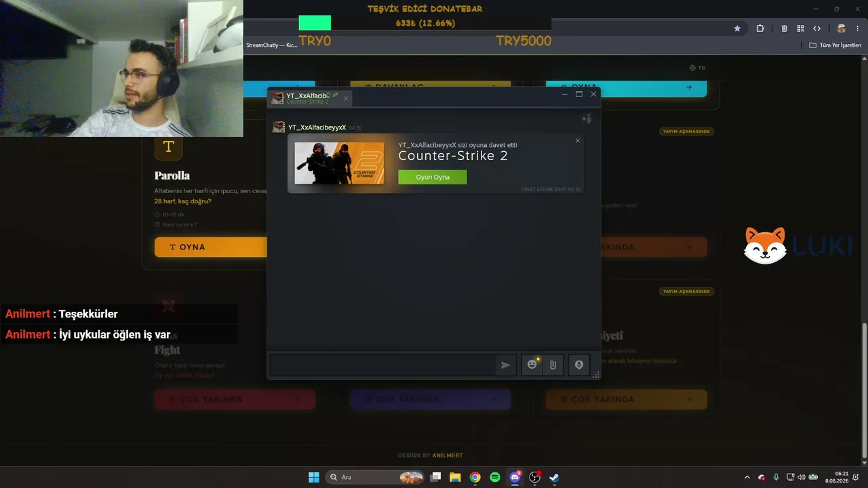Screen dimensions: 868x488
Task: Click the green Oyun Oyna button
Action: pos(432,177)
